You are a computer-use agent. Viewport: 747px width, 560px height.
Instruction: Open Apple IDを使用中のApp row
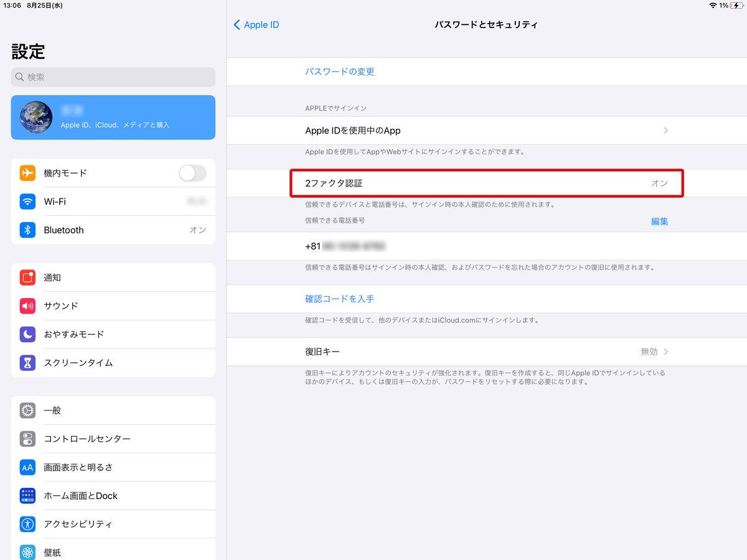coord(487,131)
